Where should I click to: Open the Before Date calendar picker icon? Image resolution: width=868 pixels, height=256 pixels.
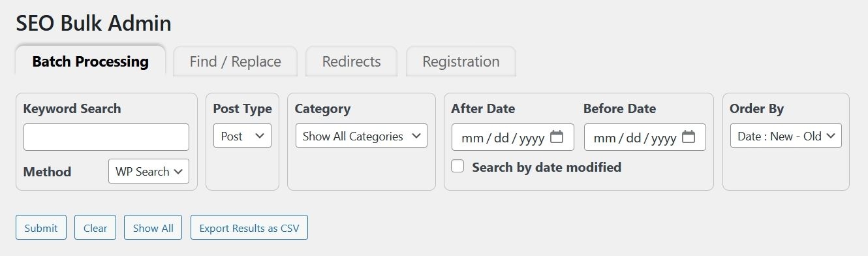coord(689,137)
